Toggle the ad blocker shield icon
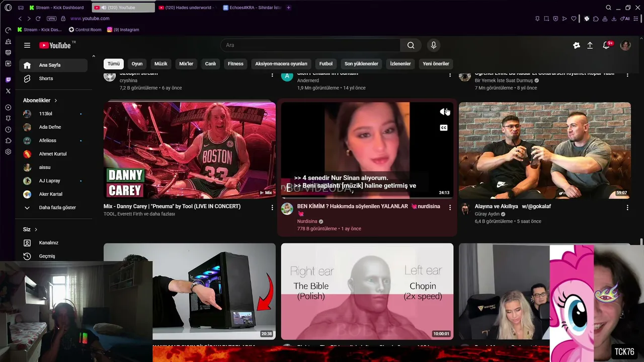Viewport: 644px width, 362px height. [555, 19]
